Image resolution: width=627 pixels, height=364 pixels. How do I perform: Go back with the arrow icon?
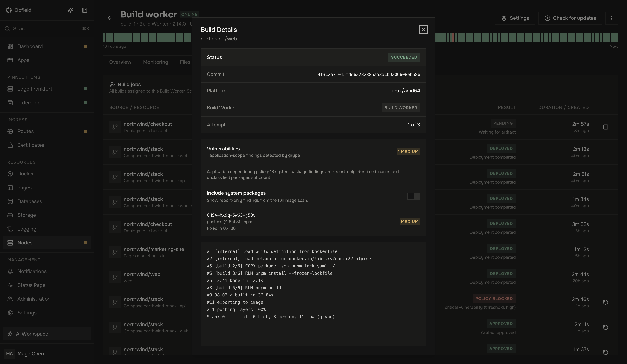109,18
